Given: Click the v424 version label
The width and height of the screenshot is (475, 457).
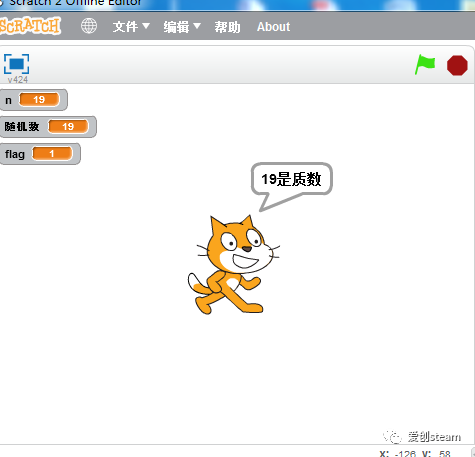Looking at the screenshot, I should pyautogui.click(x=18, y=80).
